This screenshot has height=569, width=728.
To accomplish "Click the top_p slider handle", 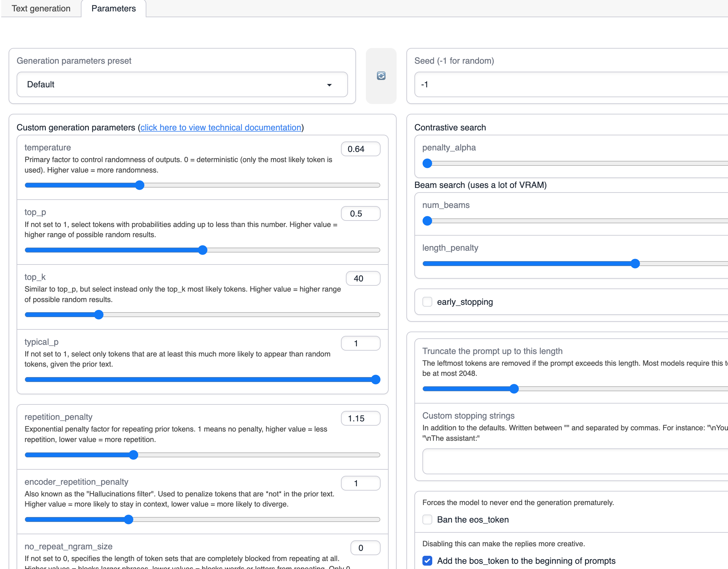I will pyautogui.click(x=203, y=250).
